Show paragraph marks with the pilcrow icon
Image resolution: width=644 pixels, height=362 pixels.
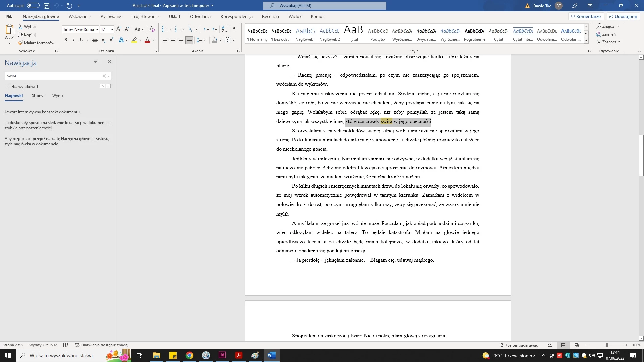coord(235,29)
